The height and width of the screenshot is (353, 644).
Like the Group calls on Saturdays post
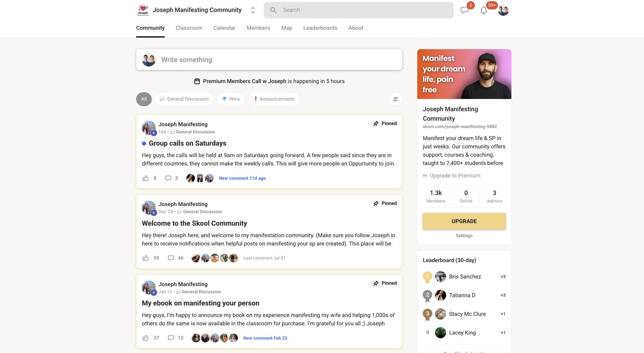click(x=145, y=178)
